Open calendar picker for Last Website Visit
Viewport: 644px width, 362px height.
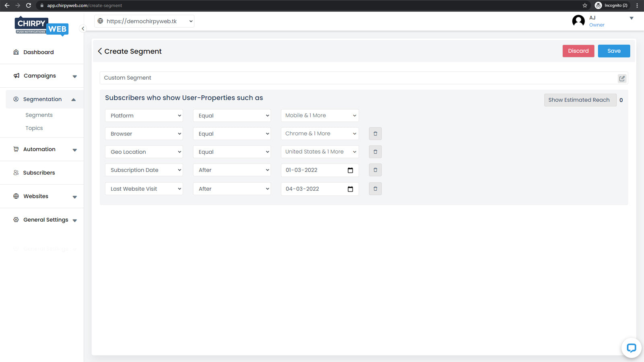click(350, 189)
